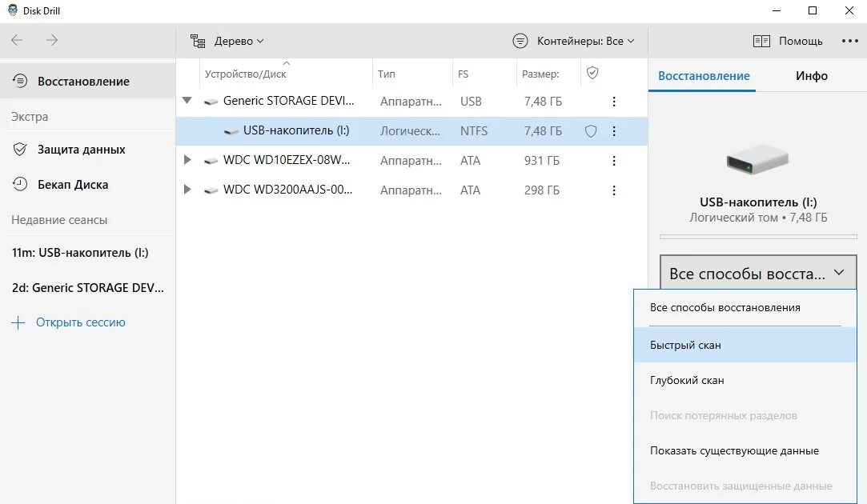The image size is (867, 504).
Task: Select WDC WD10EZEX-08W... row
Action: coord(411,160)
